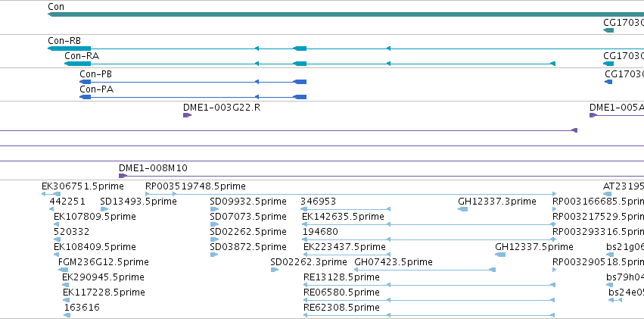The width and height of the screenshot is (644, 319).
Task: Click the SD02262.3prime feature block
Action: pos(275,270)
